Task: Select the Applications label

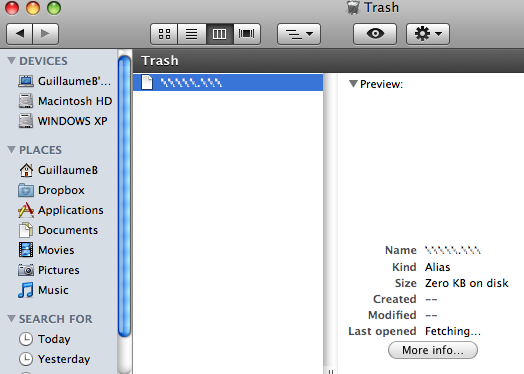Action: pyautogui.click(x=71, y=210)
